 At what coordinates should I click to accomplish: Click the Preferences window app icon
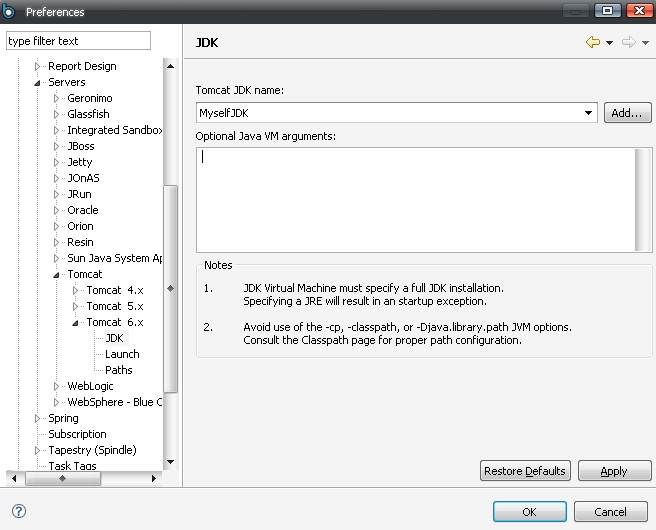8,11
